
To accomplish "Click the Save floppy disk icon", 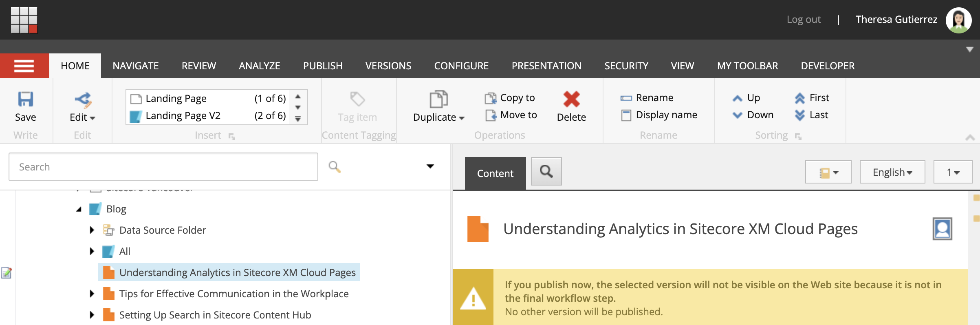I will tap(25, 99).
